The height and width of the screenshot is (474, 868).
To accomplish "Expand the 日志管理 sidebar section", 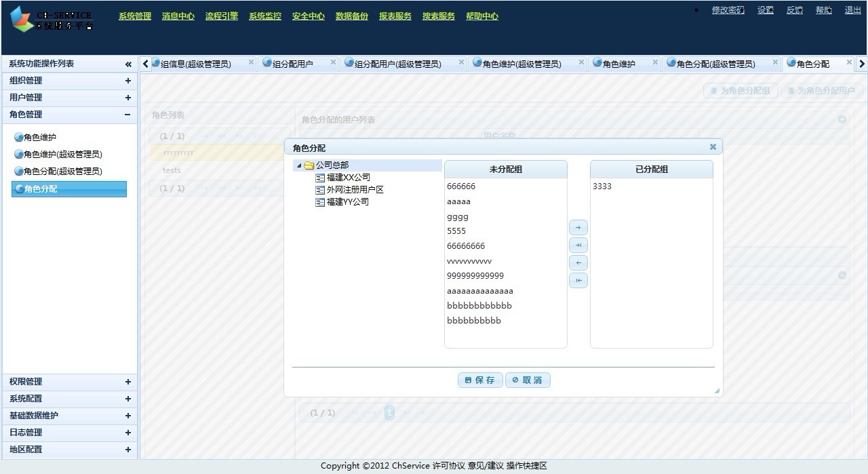I will [127, 433].
